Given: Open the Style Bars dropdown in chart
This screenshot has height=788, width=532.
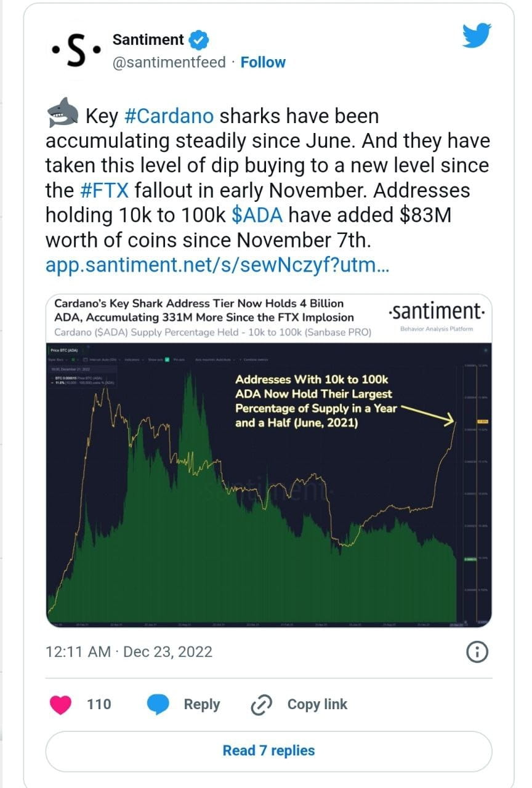Looking at the screenshot, I should click(58, 360).
